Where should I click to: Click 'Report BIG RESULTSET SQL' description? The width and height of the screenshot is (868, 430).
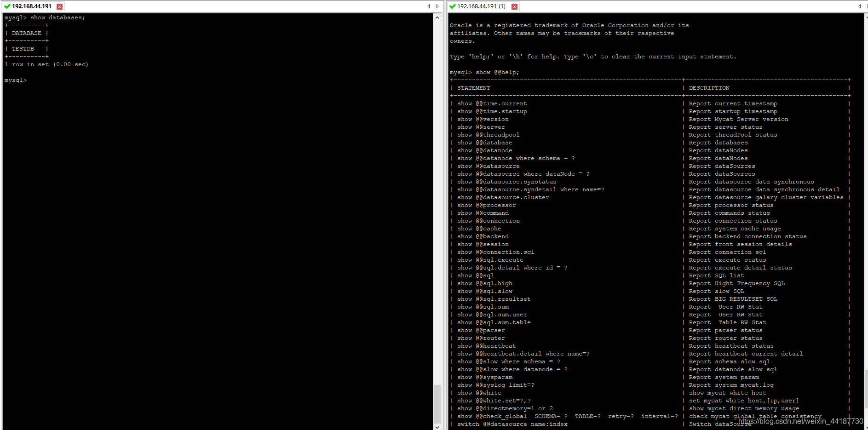[733, 299]
